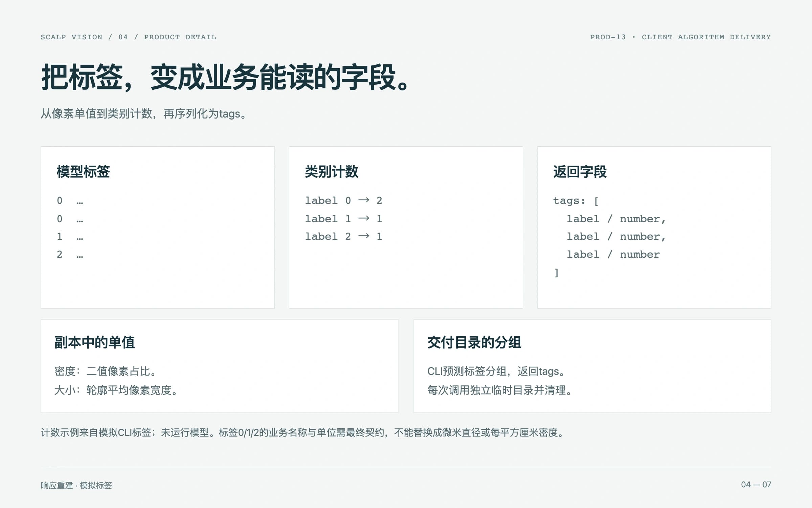The height and width of the screenshot is (508, 812).
Task: Click the card heading '交付目录的分组'
Action: (474, 342)
